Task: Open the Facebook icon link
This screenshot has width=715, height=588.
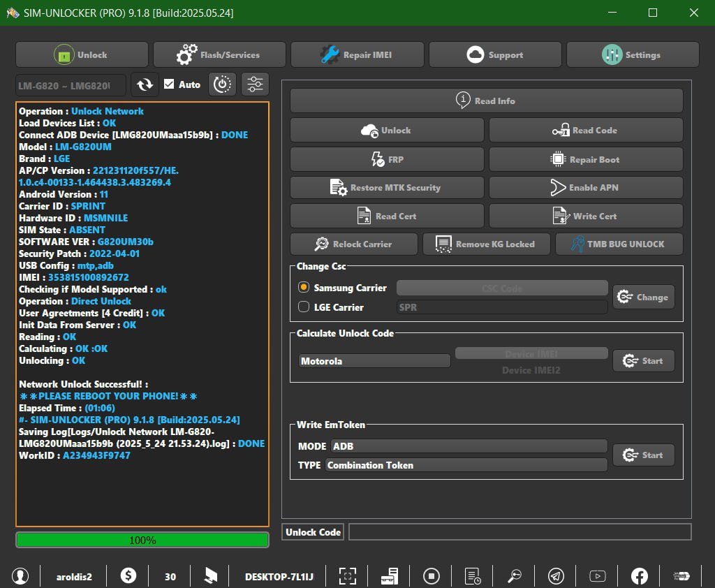Action: (639, 576)
